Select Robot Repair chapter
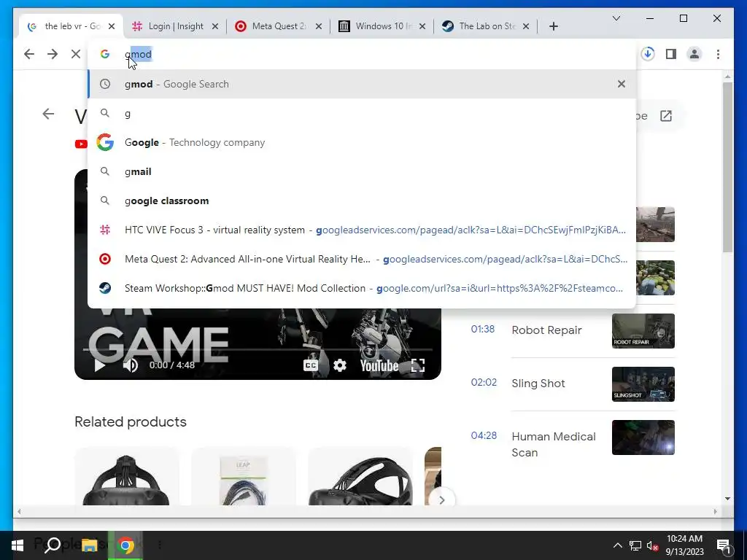The width and height of the screenshot is (747, 560). click(x=546, y=330)
